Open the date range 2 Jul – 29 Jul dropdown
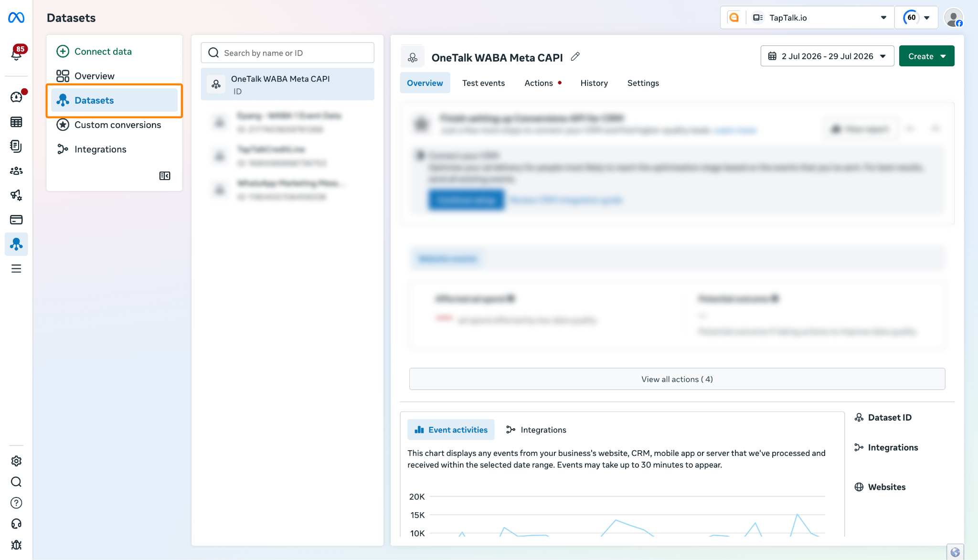978x560 pixels. 827,56
